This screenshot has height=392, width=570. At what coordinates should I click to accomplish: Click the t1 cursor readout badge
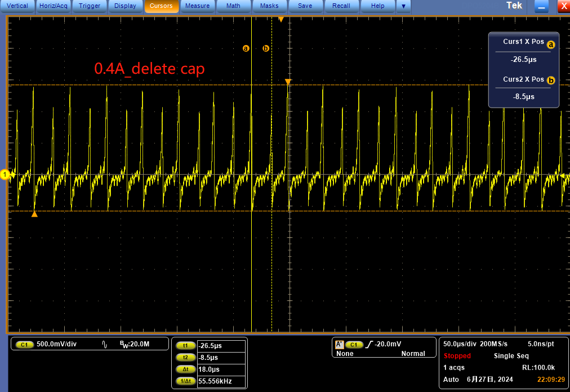tap(186, 346)
